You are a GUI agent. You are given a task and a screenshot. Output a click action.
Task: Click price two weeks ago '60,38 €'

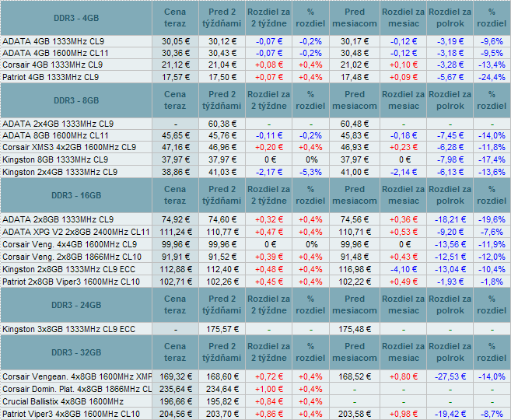pyautogui.click(x=222, y=124)
